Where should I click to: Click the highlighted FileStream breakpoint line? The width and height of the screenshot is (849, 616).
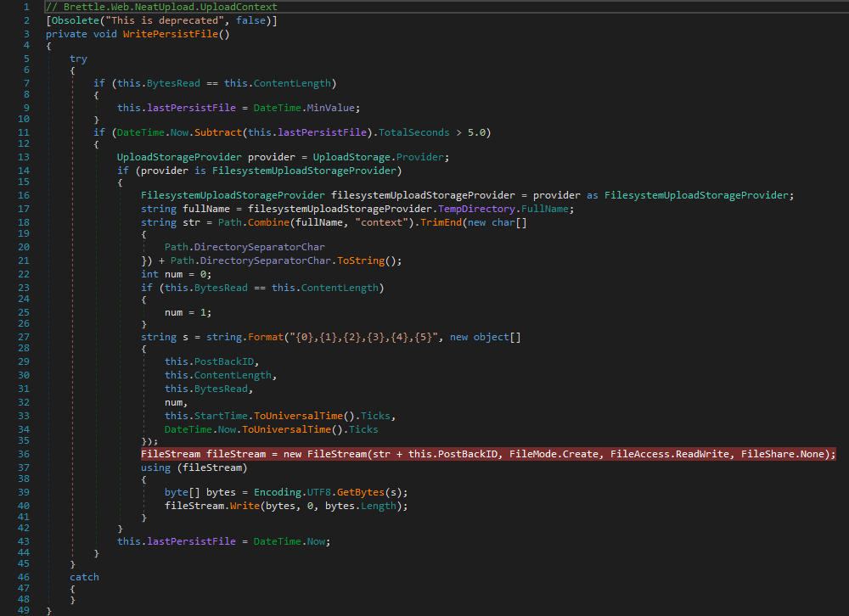[487, 454]
